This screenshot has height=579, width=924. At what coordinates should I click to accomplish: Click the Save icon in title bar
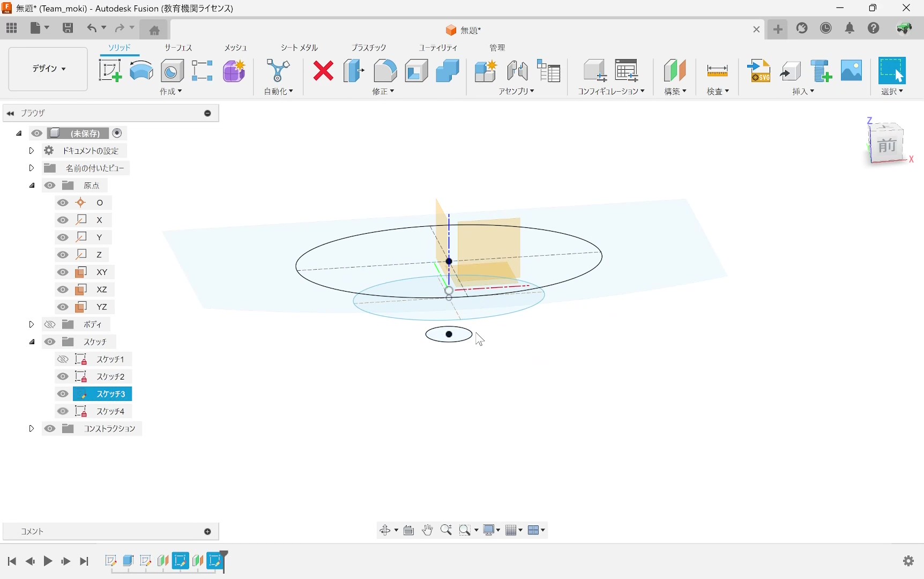coord(68,28)
